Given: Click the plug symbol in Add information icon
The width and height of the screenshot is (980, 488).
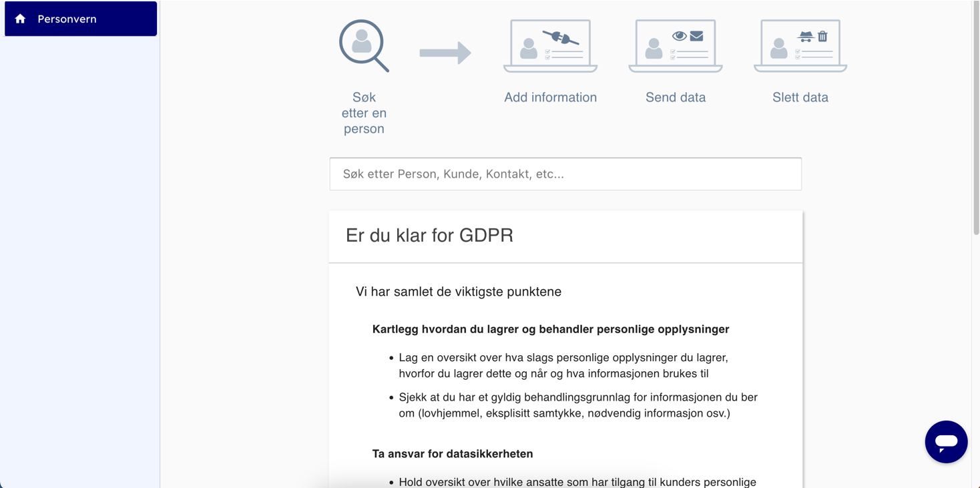Looking at the screenshot, I should coord(561,37).
